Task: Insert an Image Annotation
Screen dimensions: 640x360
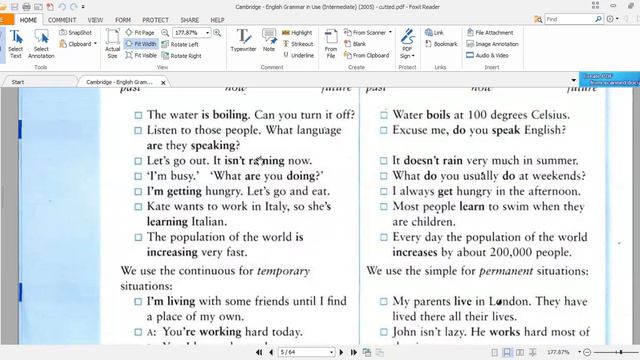Action: 492,44
